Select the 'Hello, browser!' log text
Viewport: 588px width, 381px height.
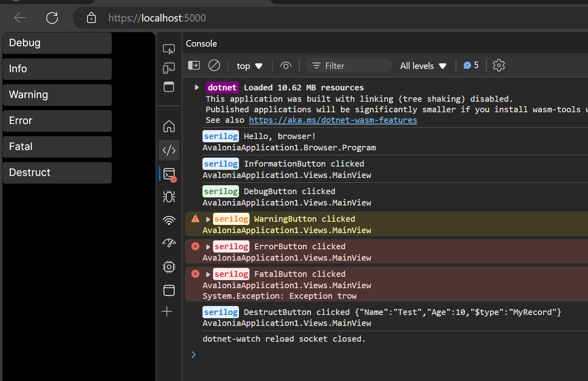click(279, 136)
